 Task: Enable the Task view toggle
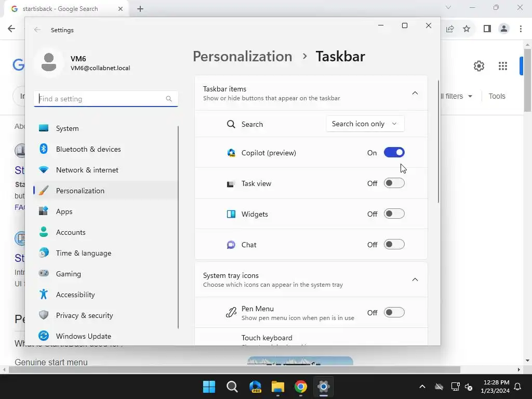pyautogui.click(x=394, y=183)
